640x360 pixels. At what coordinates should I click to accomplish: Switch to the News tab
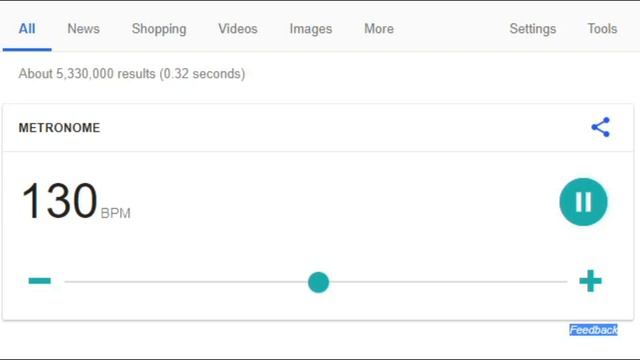[x=83, y=29]
